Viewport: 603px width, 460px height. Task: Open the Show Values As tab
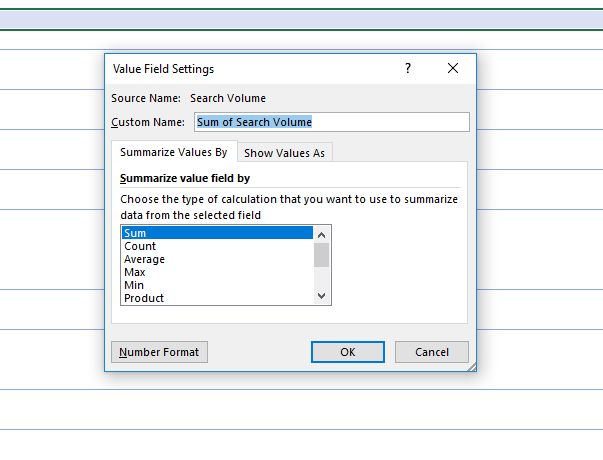tap(284, 154)
